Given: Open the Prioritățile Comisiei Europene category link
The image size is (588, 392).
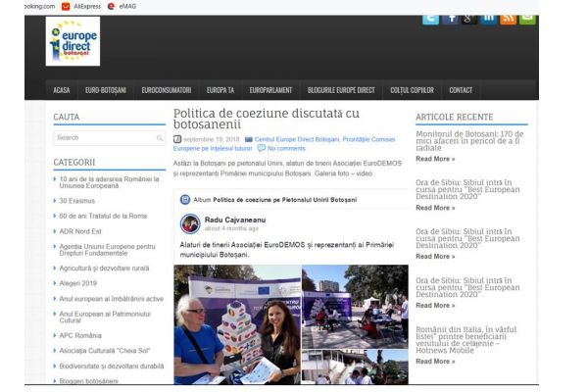Looking at the screenshot, I should [284, 144].
